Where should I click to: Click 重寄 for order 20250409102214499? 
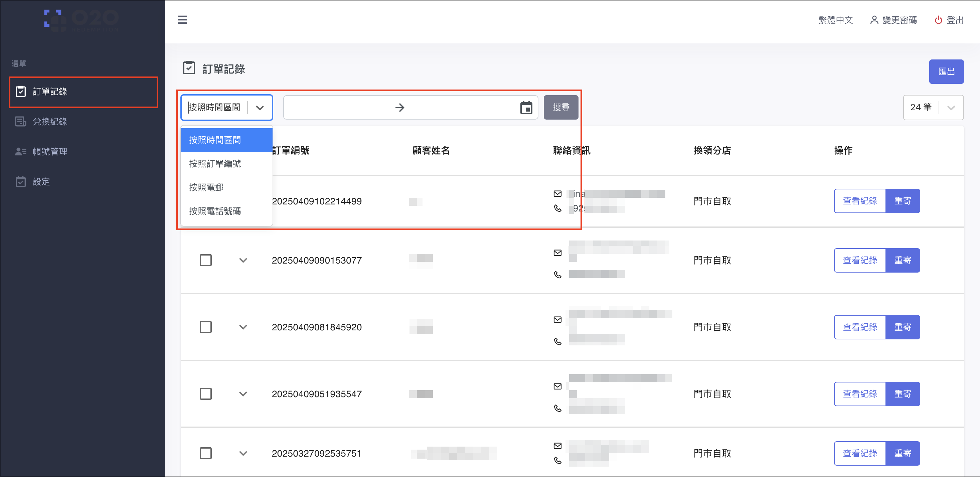pos(903,201)
